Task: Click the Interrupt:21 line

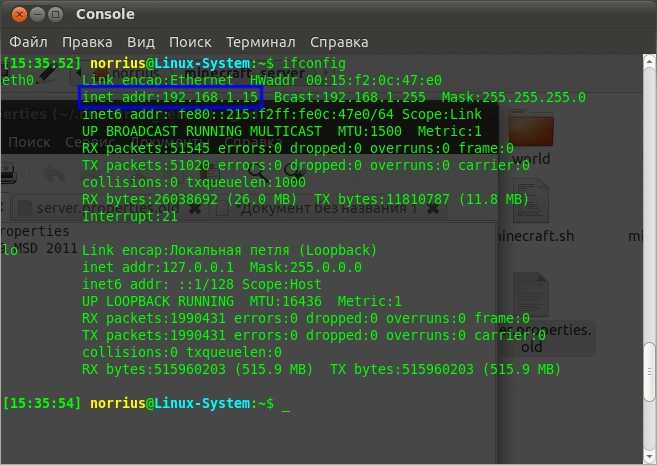Action: pyautogui.click(x=130, y=217)
